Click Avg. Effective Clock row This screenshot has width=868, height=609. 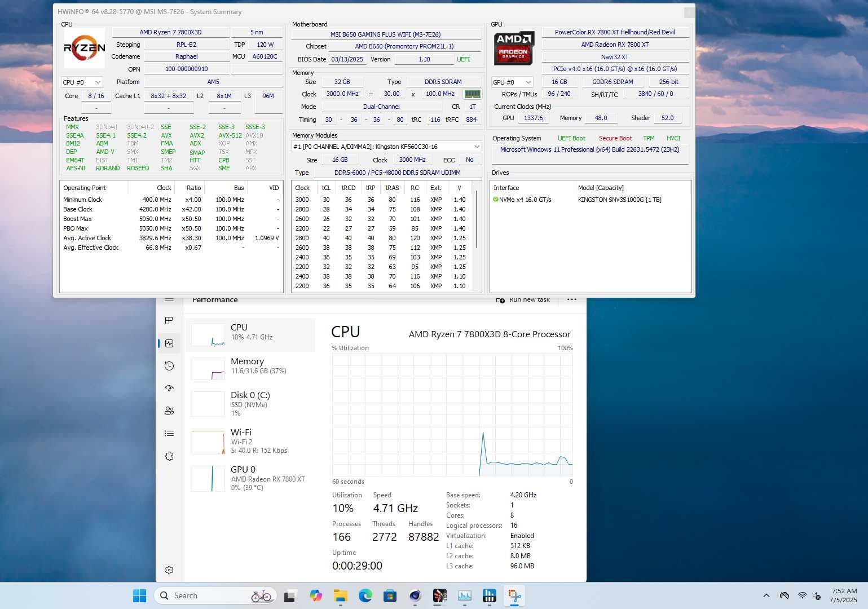click(171, 248)
